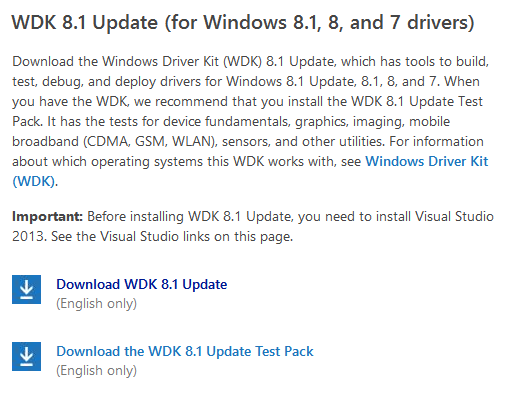Screen dimensions: 509x400
Task: Click Windows Driver Kit (WDK) in the first sentence
Action: pyautogui.click(x=182, y=62)
